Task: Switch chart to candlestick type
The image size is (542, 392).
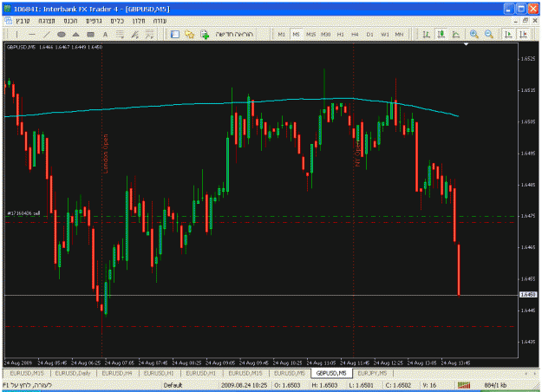Action: 441,34
